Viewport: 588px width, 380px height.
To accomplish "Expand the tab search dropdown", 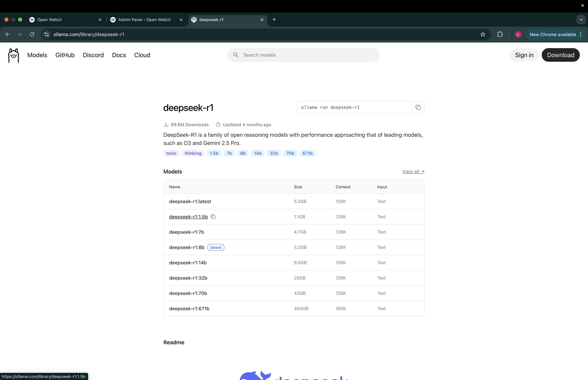I will 581,20.
